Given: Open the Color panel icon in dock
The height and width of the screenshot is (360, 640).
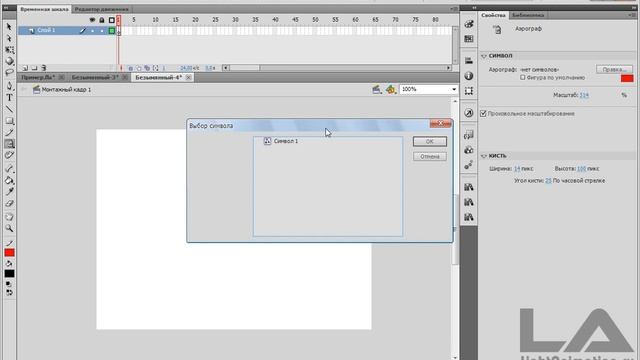Looking at the screenshot, I should [469, 24].
